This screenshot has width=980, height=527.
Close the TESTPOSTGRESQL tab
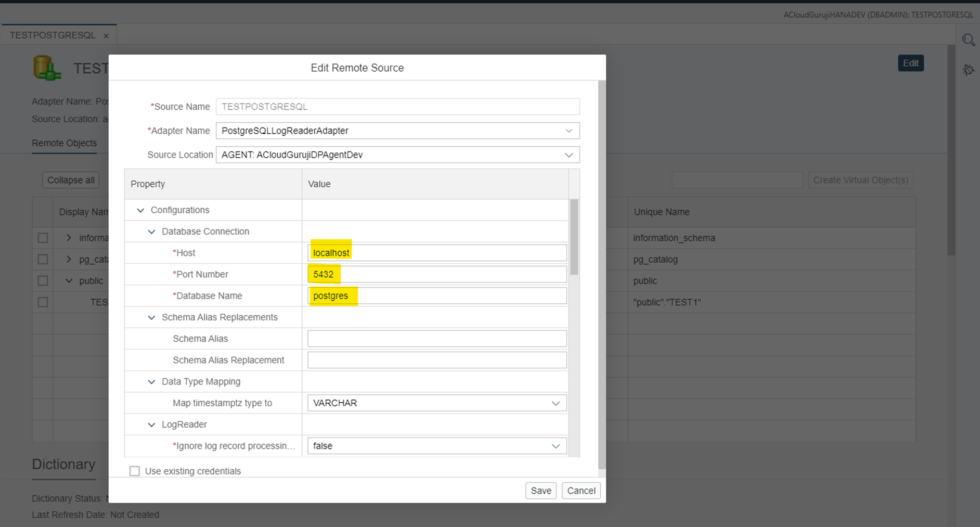[x=106, y=36]
